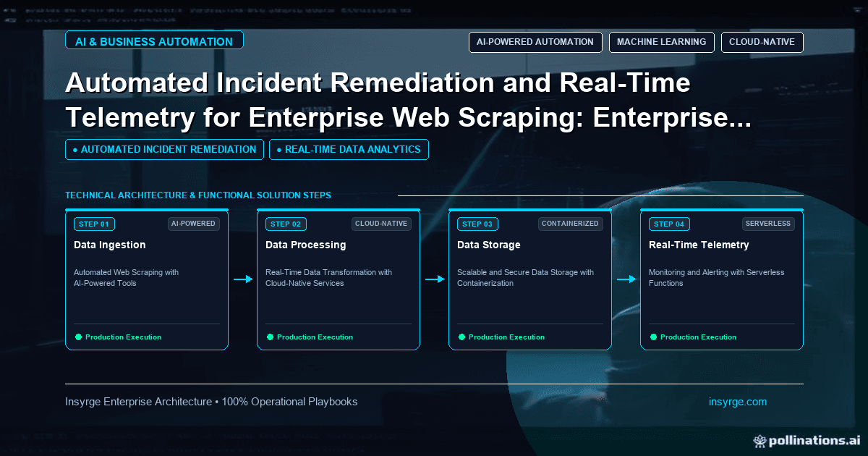Screen dimensions: 868x456
Task: Click the REAL-TIME DATA ANALYTICS pill
Action: (x=349, y=149)
